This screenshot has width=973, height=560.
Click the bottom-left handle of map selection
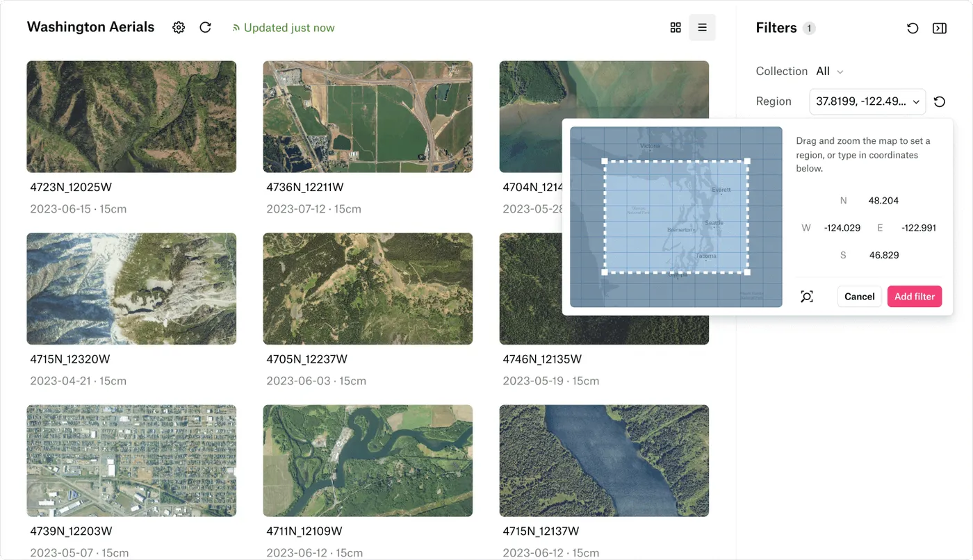(x=604, y=272)
